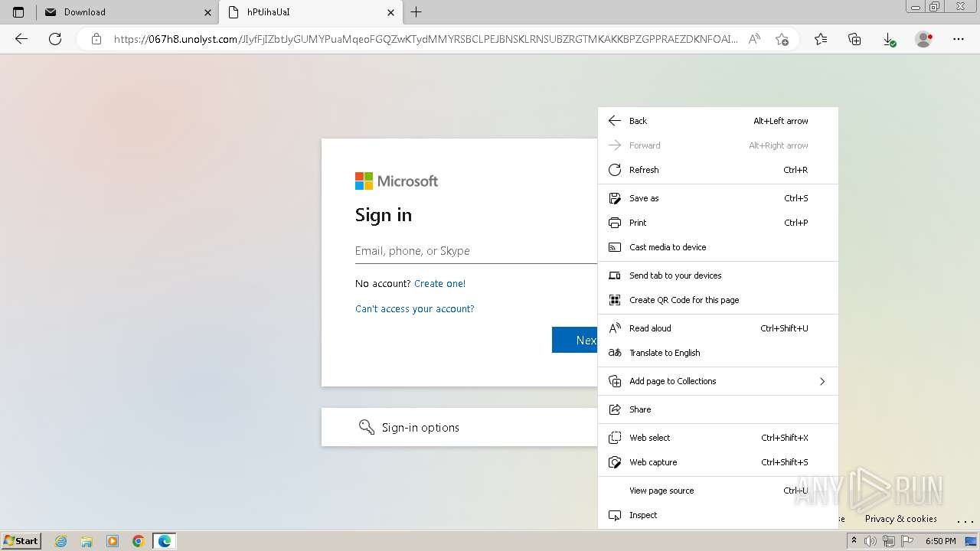Close the Download tab
Viewport: 980px width, 551px height.
tap(207, 12)
